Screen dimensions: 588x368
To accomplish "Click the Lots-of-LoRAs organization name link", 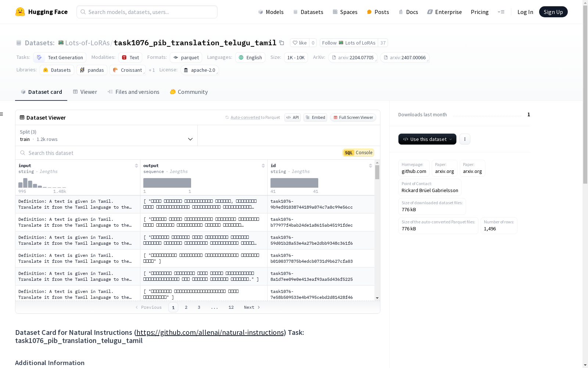I will 87,43.
